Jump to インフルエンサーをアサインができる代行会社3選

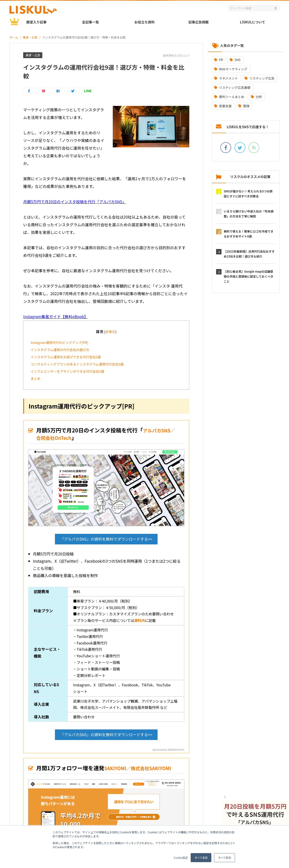click(67, 371)
